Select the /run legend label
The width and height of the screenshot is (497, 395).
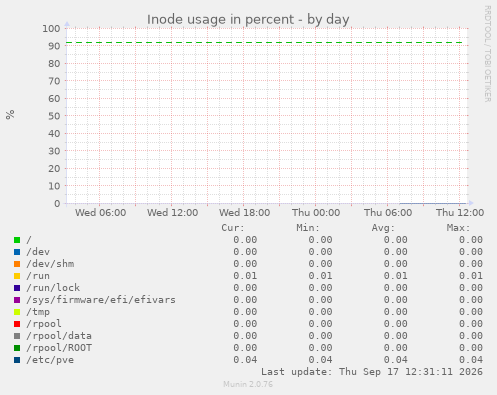pyautogui.click(x=38, y=276)
